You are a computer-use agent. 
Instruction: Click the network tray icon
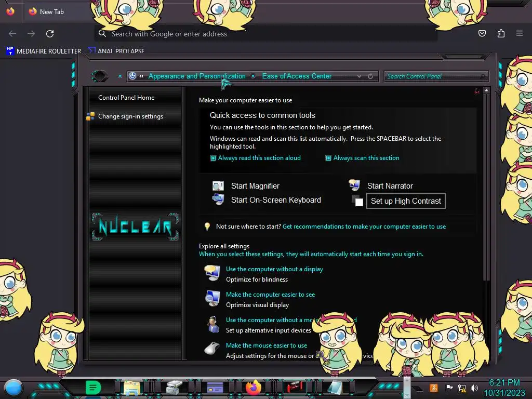tap(462, 388)
